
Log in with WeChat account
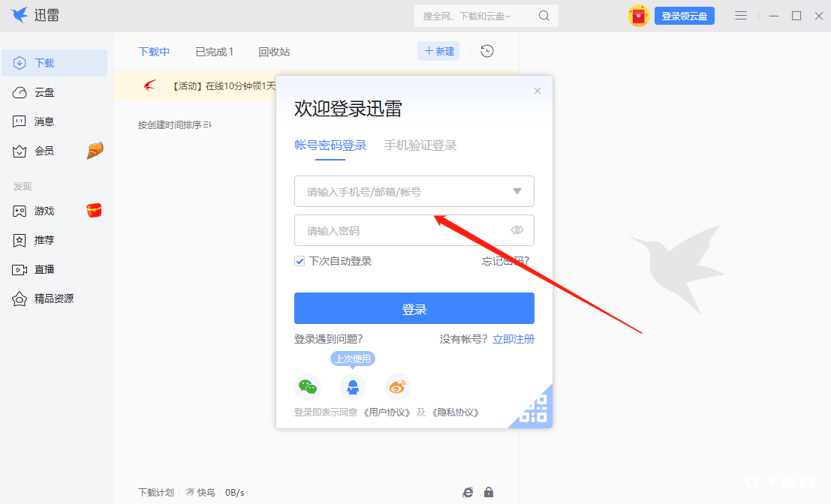click(x=308, y=387)
